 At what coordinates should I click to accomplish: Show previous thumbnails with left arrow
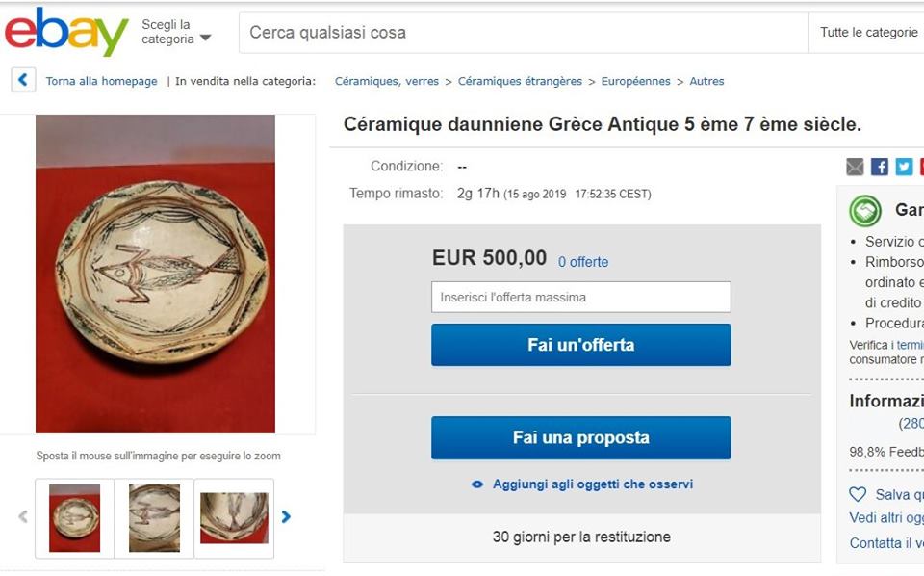click(23, 516)
